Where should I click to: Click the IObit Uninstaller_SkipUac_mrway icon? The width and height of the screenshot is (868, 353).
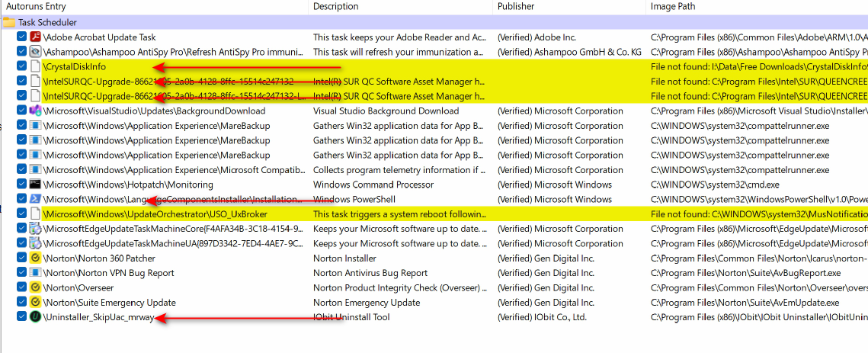click(x=35, y=317)
